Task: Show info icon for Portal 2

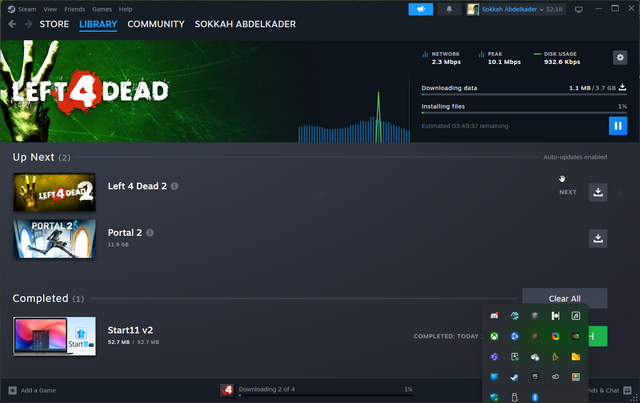Action: pos(150,233)
